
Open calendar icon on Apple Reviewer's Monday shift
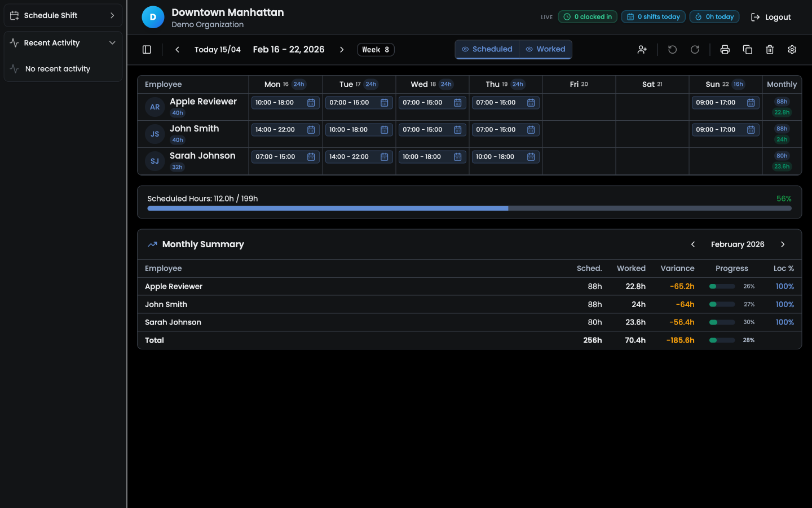311,103
